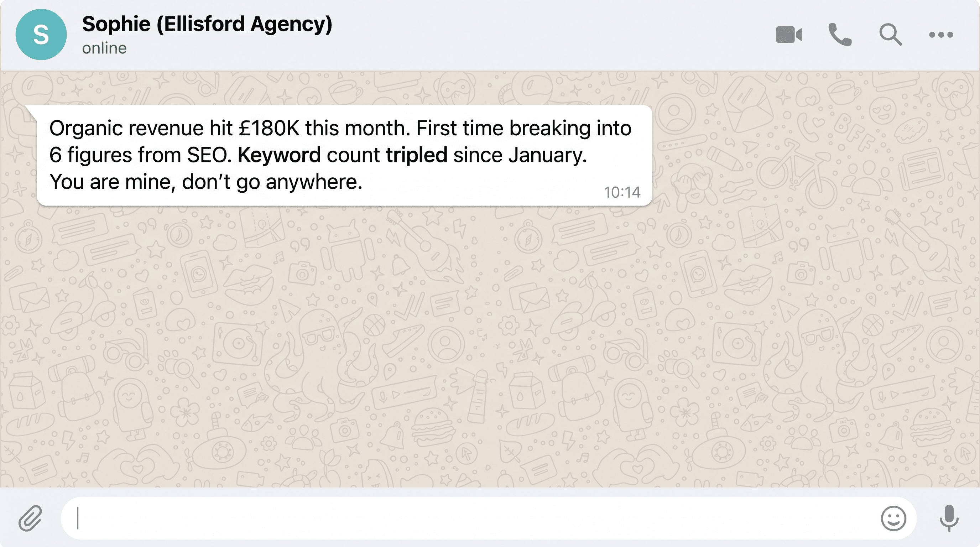Start a video call with Sophie
Image resolution: width=980 pixels, height=547 pixels.
coord(790,35)
